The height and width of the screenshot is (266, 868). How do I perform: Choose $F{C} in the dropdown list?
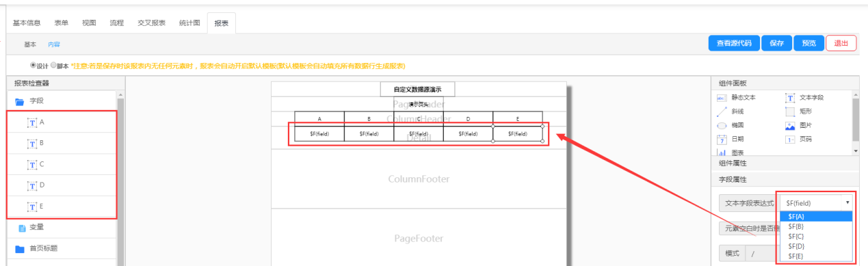815,236
